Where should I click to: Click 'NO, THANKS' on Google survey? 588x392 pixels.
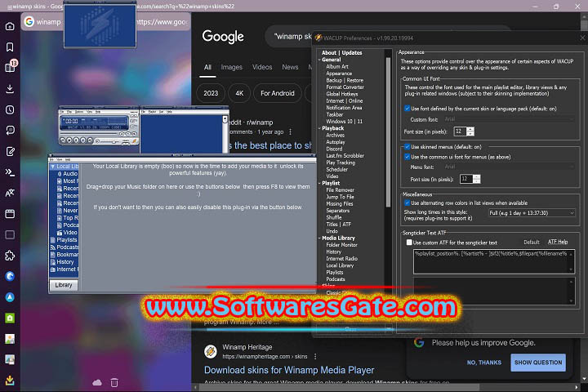(484, 363)
